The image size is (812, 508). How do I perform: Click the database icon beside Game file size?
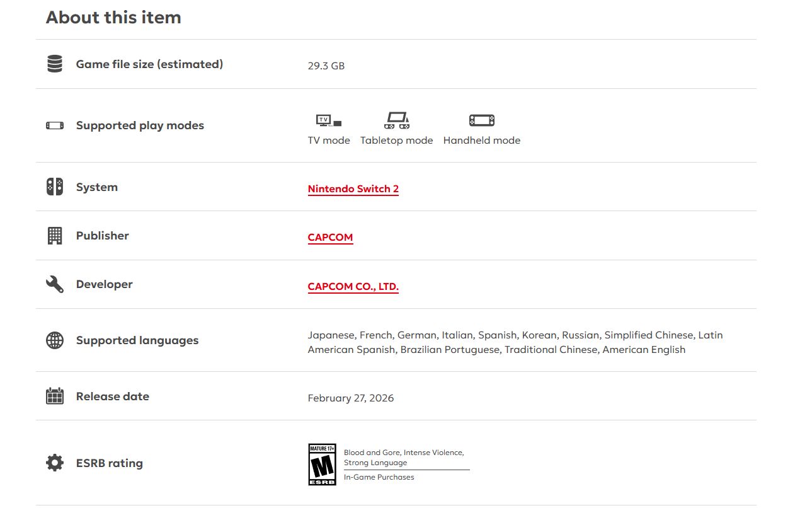[x=55, y=64]
